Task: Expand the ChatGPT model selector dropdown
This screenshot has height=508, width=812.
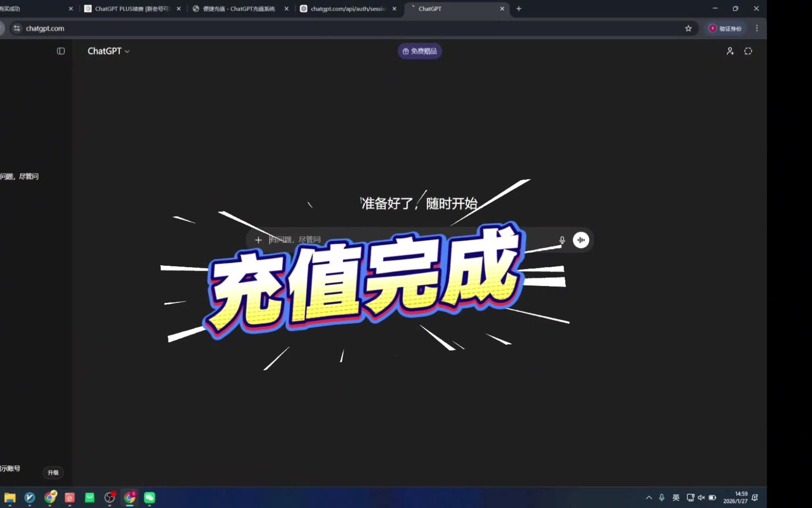Action: click(109, 51)
